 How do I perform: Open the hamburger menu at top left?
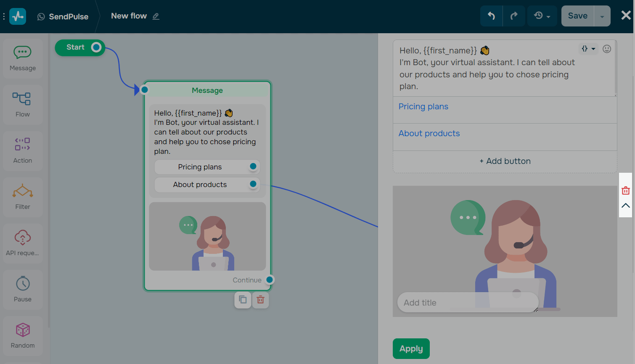(4, 16)
